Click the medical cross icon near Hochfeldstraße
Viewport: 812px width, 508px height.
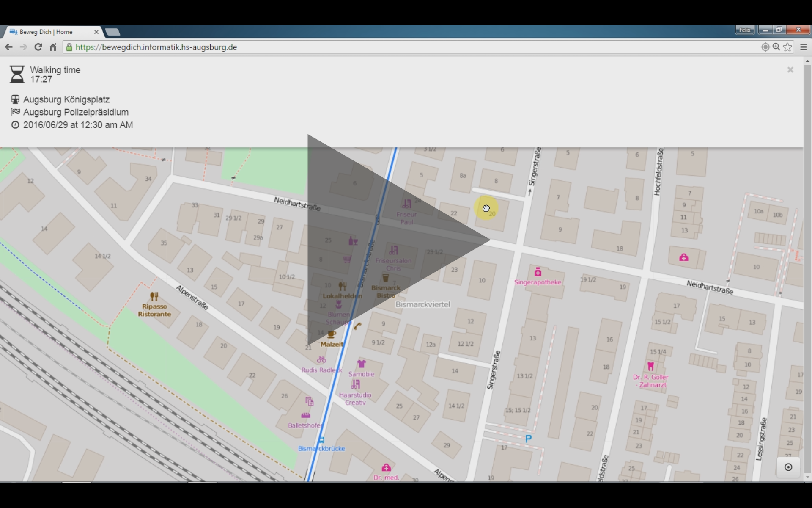(x=683, y=257)
